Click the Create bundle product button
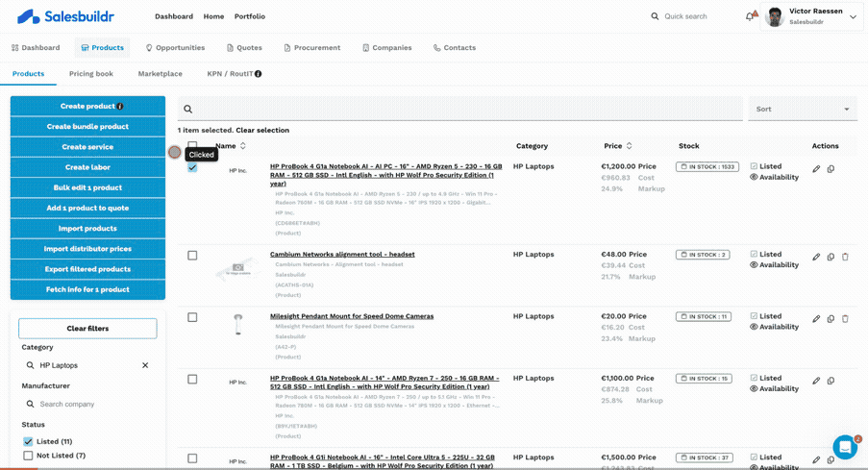Screen dimensions: 868x470 87,127
